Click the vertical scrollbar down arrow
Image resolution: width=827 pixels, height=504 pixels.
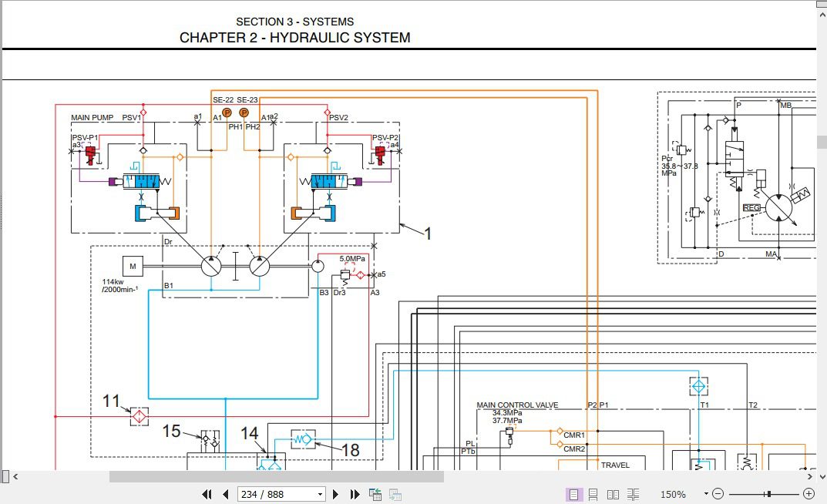pos(822,476)
